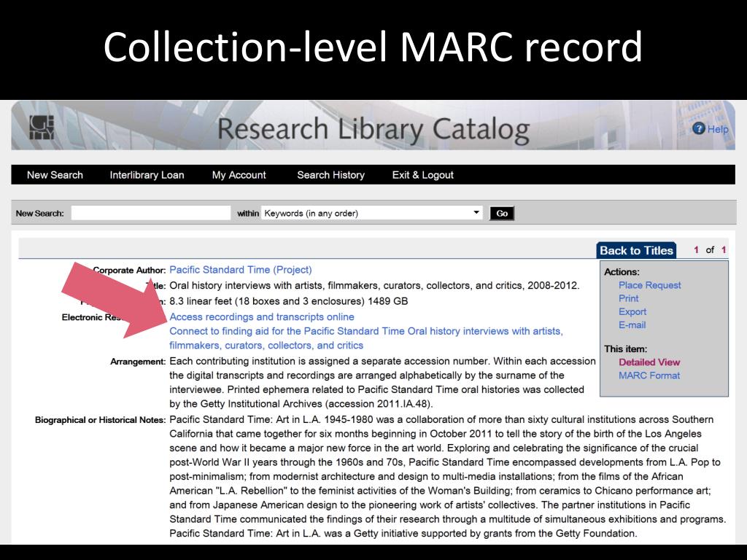Click the Back to Titles button
The height and width of the screenshot is (560, 747).
tap(636, 251)
